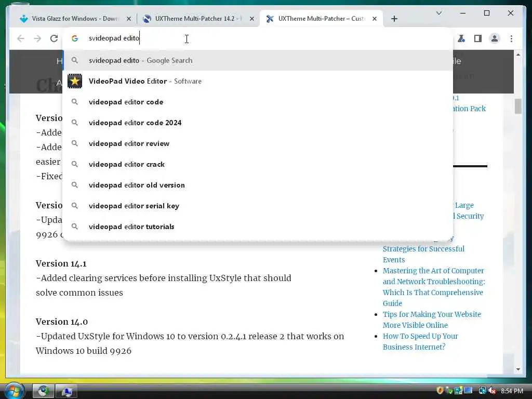Click the Chrome taskbar button

click(x=43, y=391)
